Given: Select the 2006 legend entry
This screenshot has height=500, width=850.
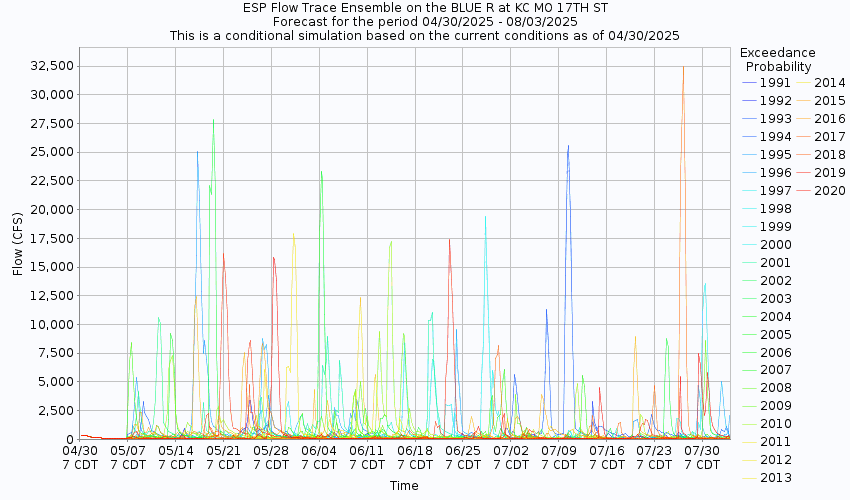Looking at the screenshot, I should point(767,352).
